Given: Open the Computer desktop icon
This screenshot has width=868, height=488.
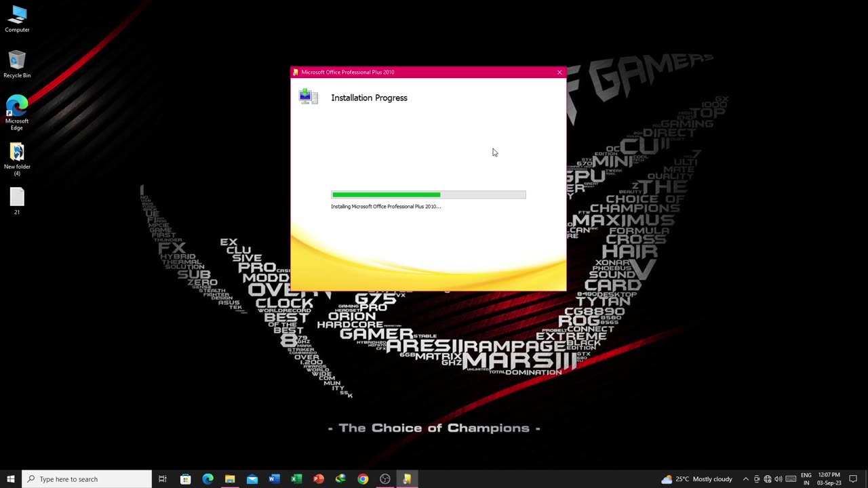Looking at the screenshot, I should point(17,19).
